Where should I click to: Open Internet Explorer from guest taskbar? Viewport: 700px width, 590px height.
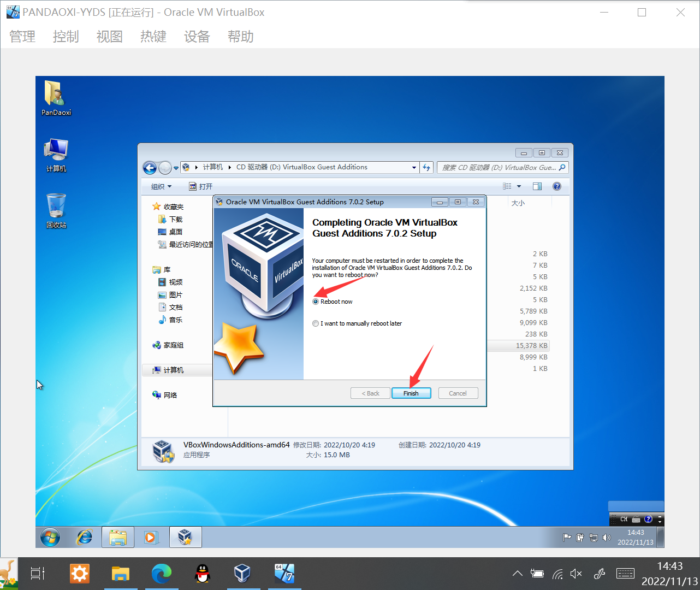[84, 538]
